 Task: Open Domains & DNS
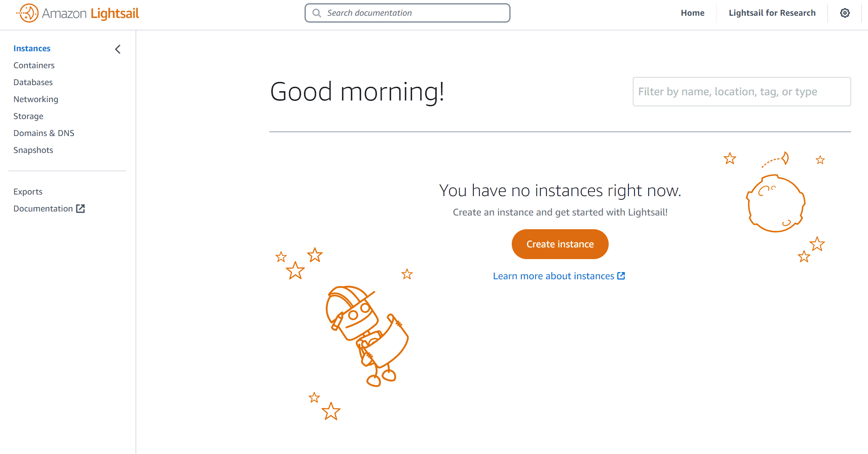[44, 133]
